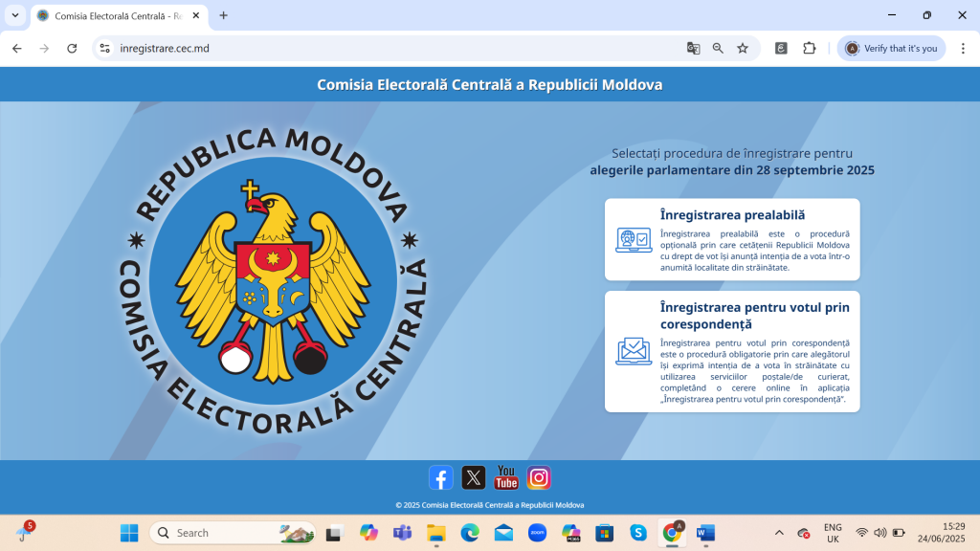Expand the tab search dropdown arrow

pos(15,15)
